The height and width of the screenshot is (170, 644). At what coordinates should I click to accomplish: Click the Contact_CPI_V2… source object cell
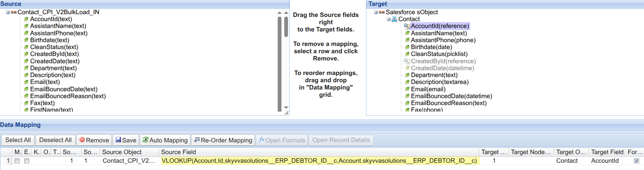tap(129, 161)
